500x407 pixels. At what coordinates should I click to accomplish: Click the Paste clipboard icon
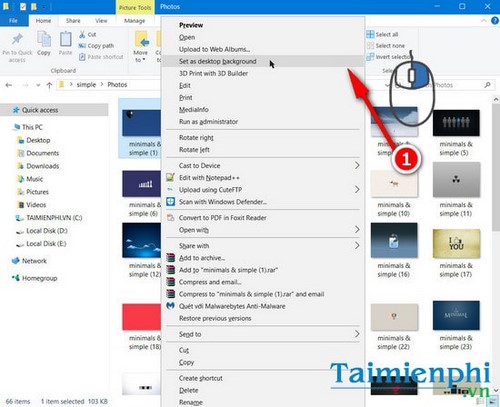(x=65, y=40)
